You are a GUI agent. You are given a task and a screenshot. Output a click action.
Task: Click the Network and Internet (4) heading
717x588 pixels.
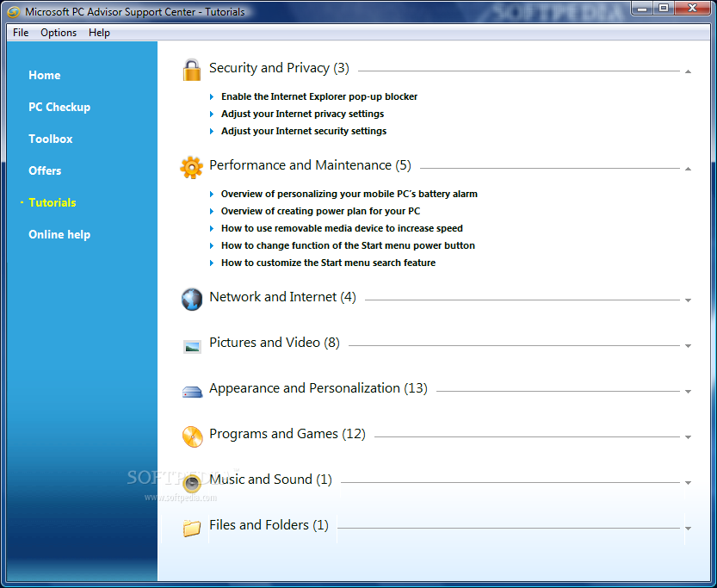pos(282,297)
